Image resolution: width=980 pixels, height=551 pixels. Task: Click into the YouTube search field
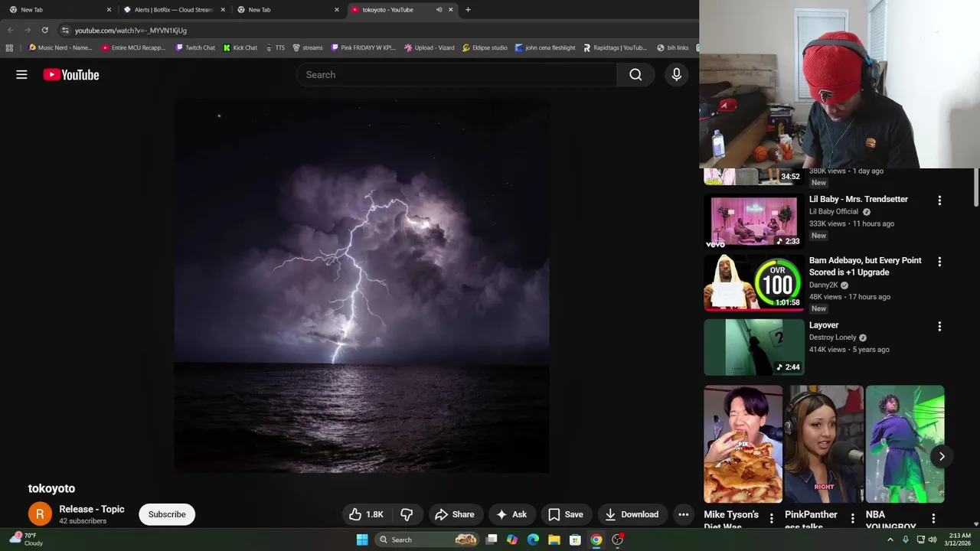coord(456,74)
